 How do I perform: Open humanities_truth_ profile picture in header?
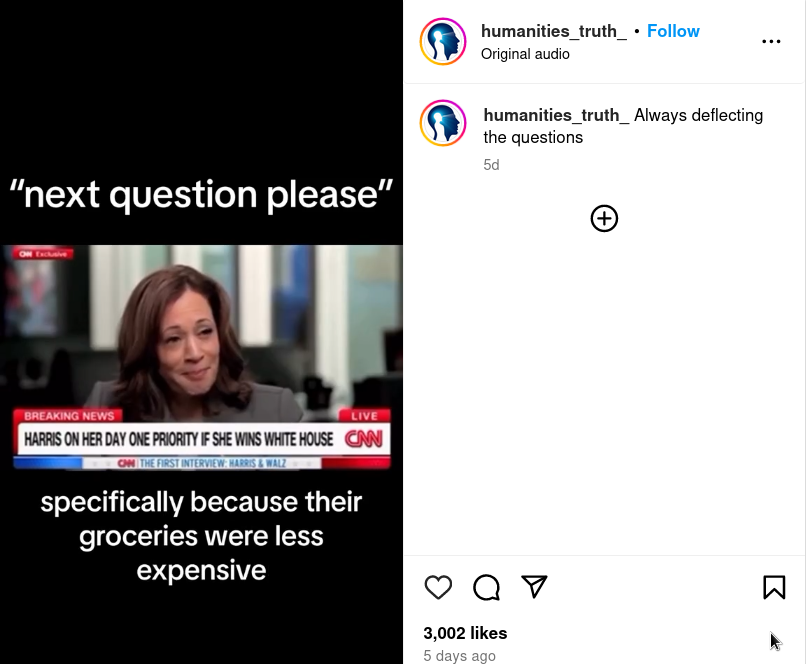click(x=443, y=41)
